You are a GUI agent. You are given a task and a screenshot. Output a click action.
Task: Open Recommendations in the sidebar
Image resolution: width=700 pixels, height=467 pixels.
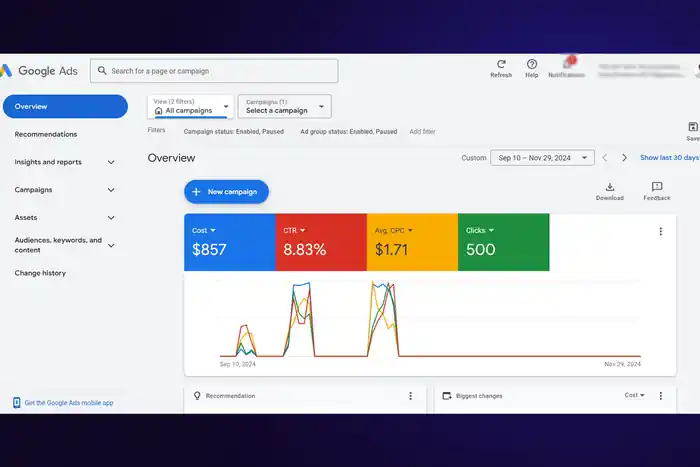pyautogui.click(x=46, y=134)
